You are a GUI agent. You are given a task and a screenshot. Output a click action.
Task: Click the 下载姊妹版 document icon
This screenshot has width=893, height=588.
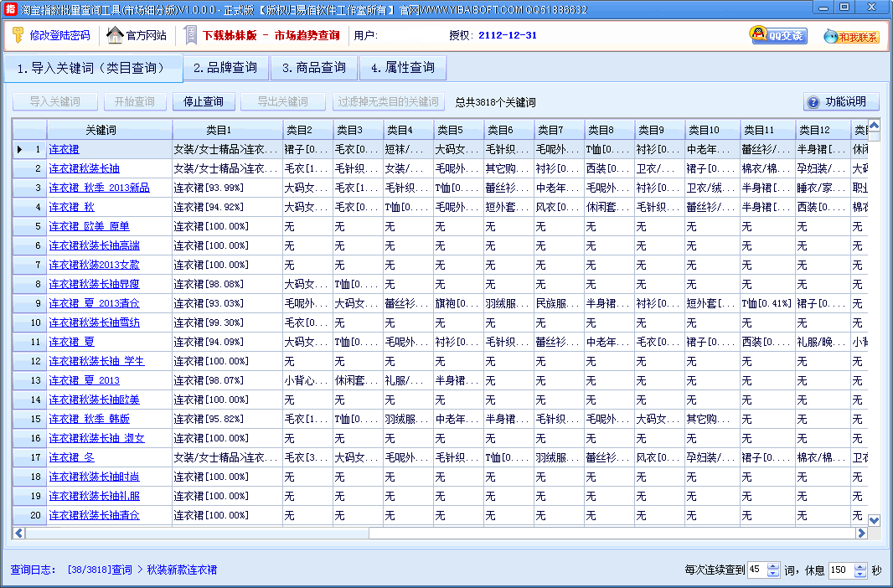(190, 35)
